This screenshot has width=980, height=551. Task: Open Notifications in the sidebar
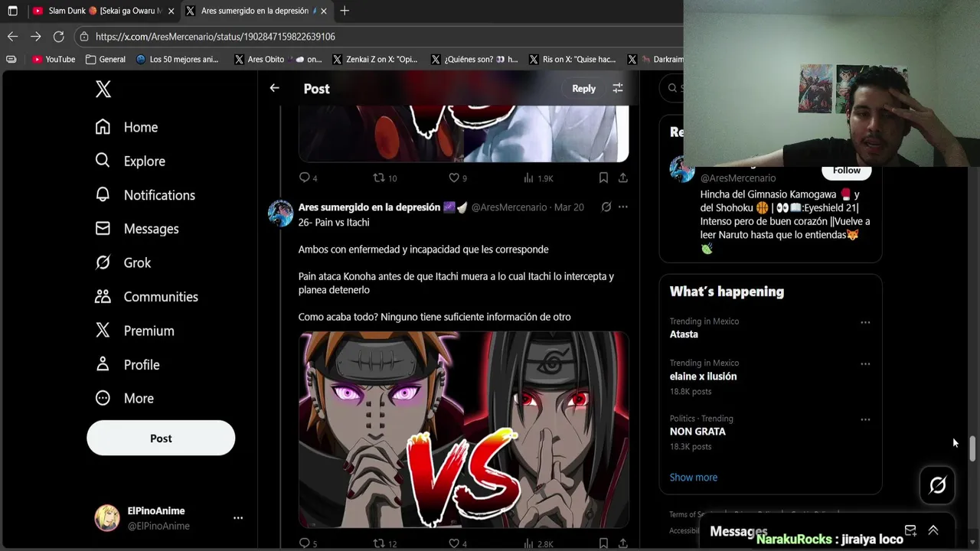point(145,195)
